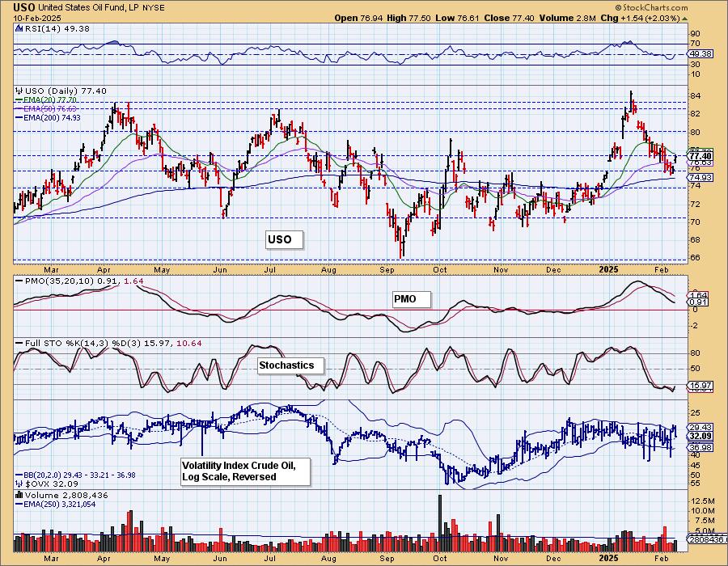Click the StockCharts.com copyright label
728x566 pixels.
pyautogui.click(x=651, y=7)
